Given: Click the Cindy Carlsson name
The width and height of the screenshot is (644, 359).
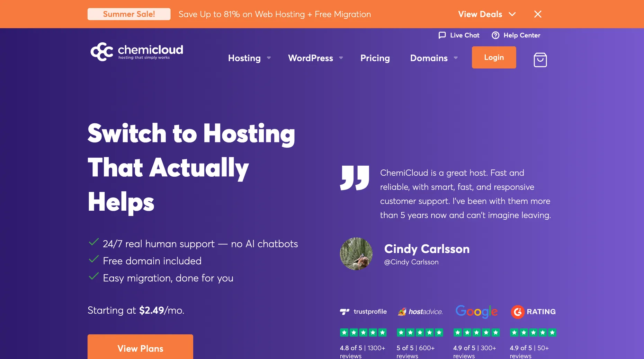Looking at the screenshot, I should (427, 249).
